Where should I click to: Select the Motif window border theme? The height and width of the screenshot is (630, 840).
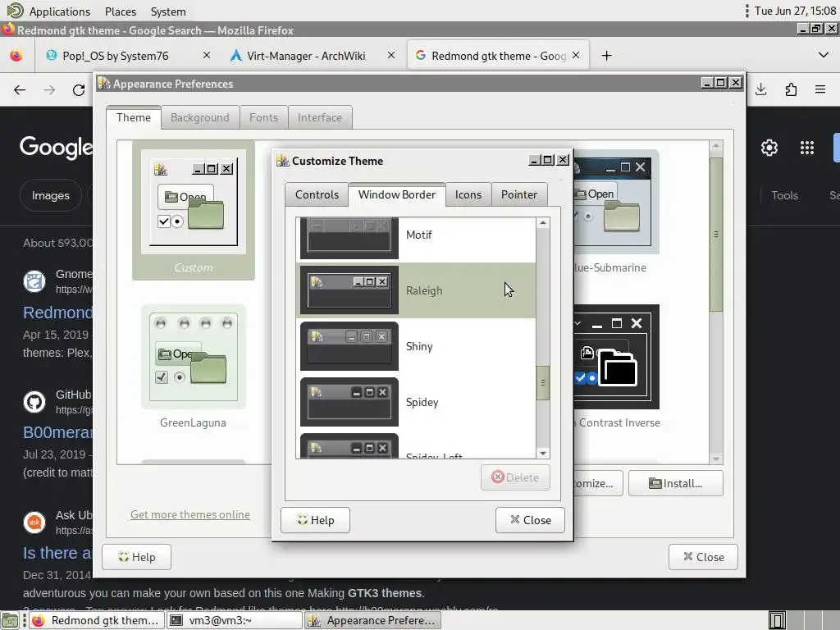pos(416,239)
